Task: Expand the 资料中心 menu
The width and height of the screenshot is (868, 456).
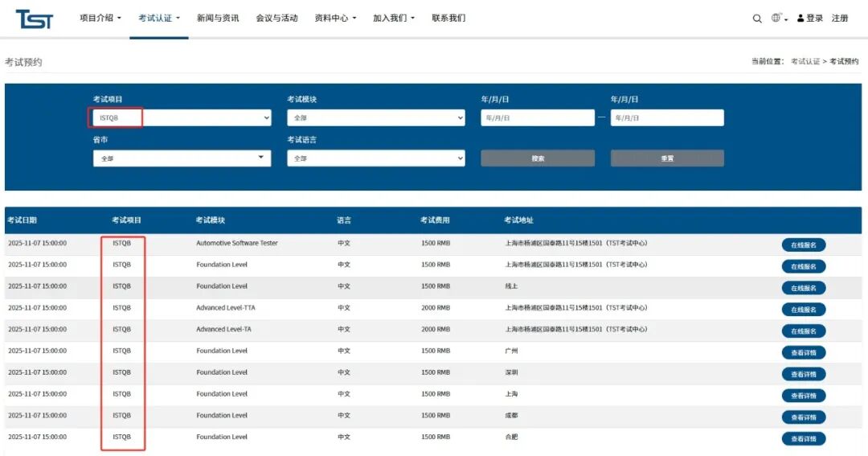Action: coord(335,18)
